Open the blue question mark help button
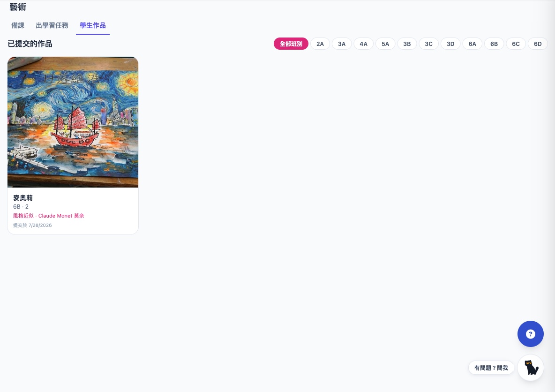555x392 pixels. [530, 334]
